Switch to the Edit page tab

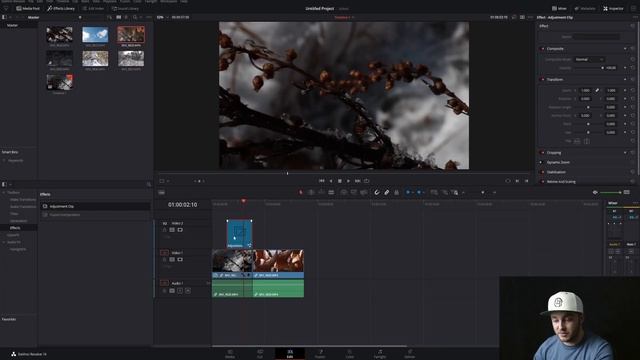coord(290,353)
